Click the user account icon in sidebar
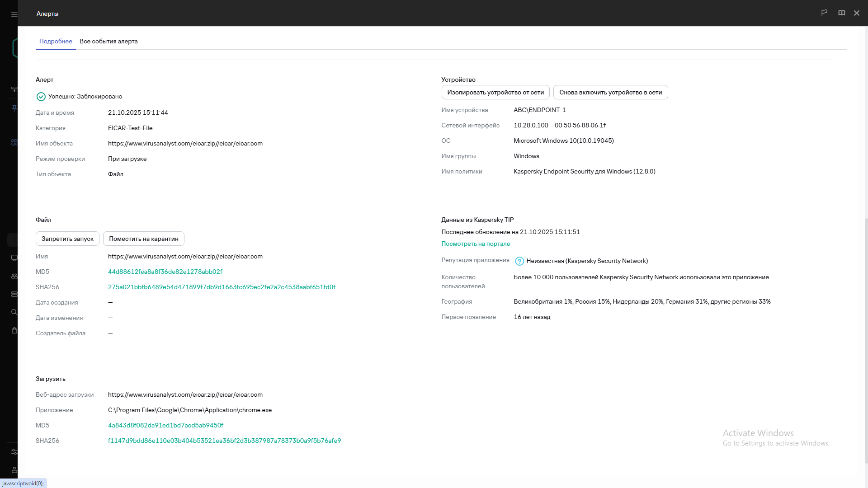Image resolution: width=868 pixels, height=488 pixels. tap(14, 470)
